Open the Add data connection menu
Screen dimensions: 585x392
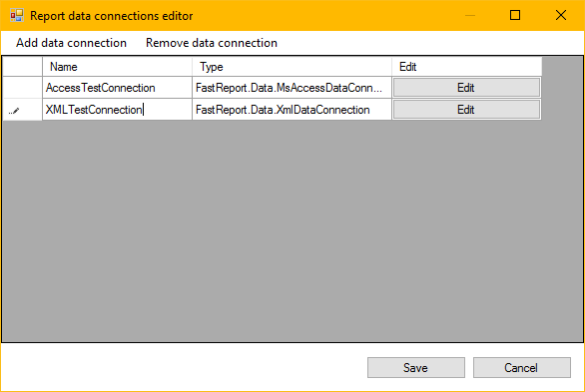[x=71, y=43]
